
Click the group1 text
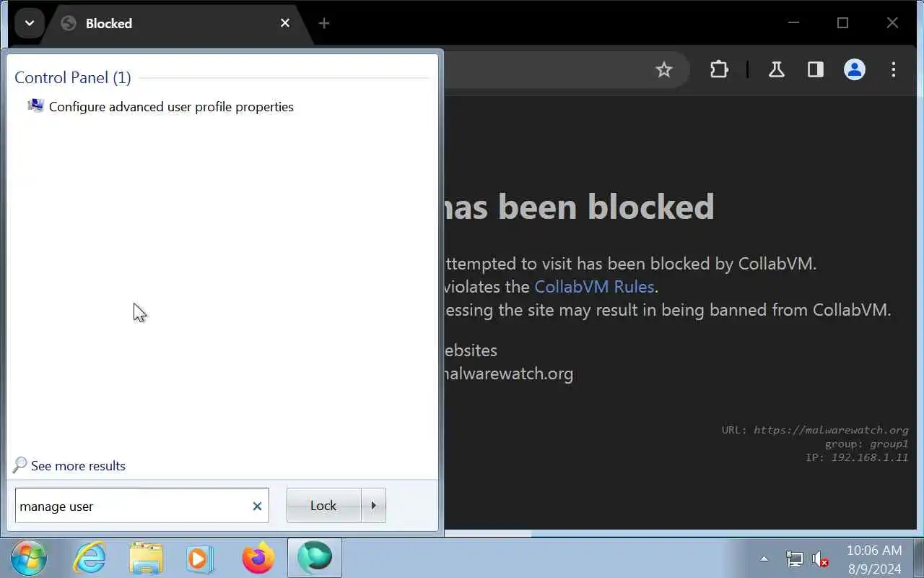pyautogui.click(x=889, y=444)
